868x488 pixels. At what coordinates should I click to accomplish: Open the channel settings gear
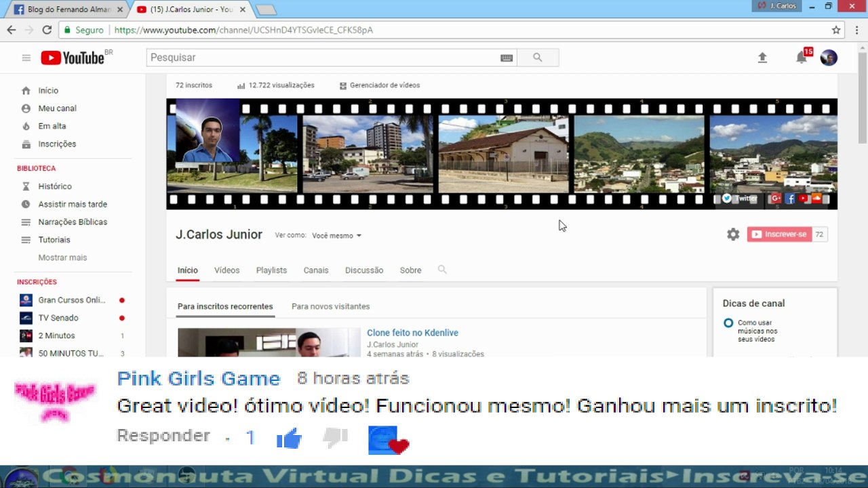733,235
